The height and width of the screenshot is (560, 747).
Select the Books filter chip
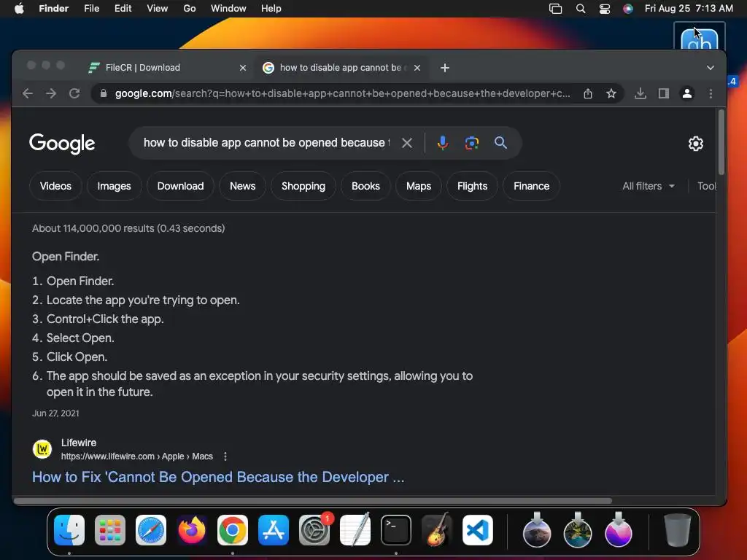pyautogui.click(x=366, y=186)
